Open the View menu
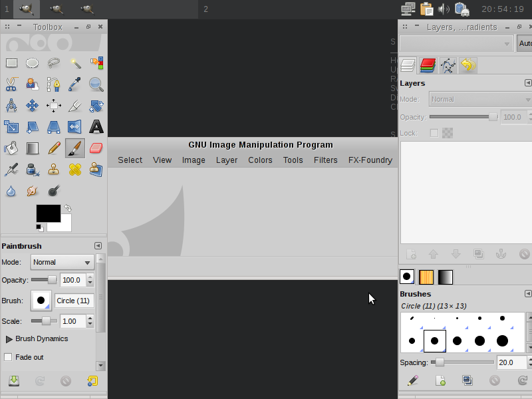 pos(162,160)
